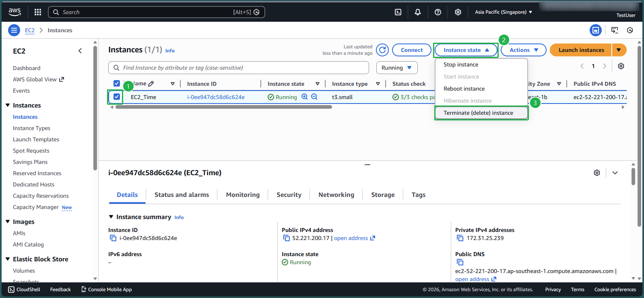Collapse the Instances sidebar section

coord(8,105)
